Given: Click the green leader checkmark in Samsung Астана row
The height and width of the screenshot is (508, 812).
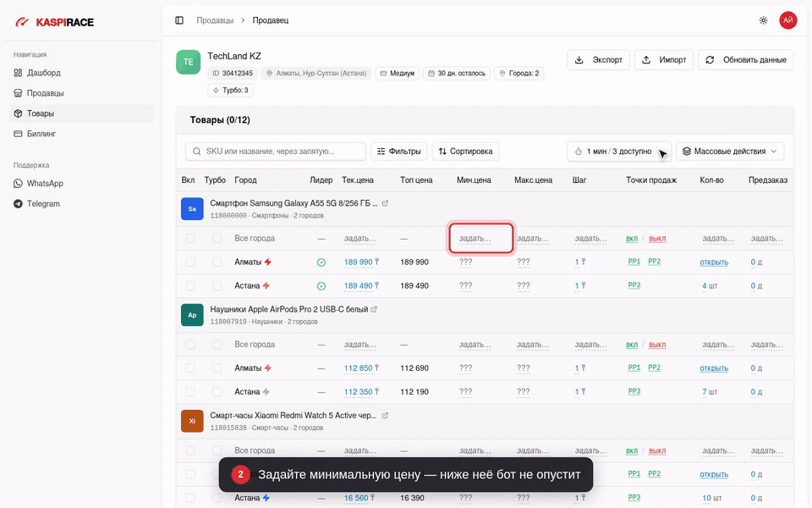Looking at the screenshot, I should tap(321, 286).
